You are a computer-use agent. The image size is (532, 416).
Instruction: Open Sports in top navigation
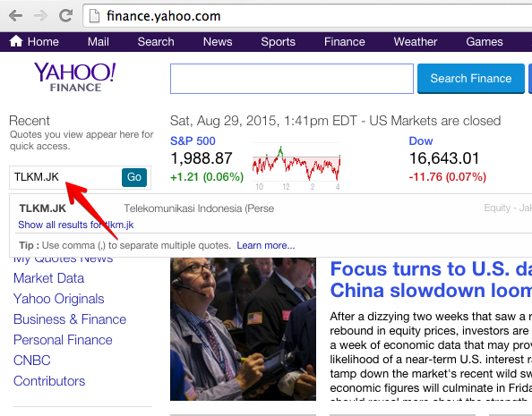coord(278,42)
